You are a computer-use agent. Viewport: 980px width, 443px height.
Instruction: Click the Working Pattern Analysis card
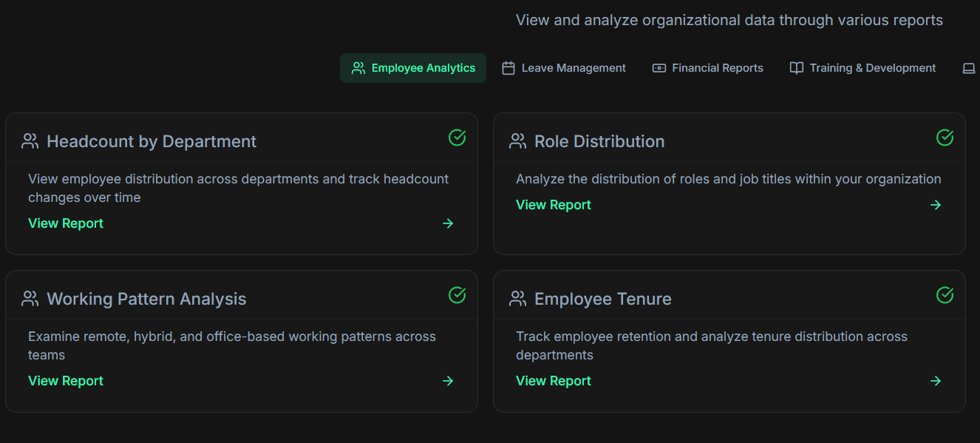tap(242, 341)
